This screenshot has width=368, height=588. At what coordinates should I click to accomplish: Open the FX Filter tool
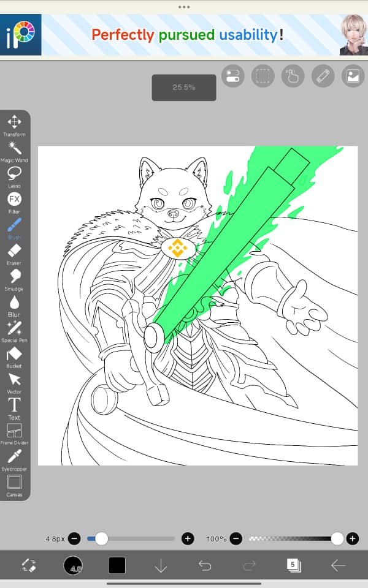point(14,203)
